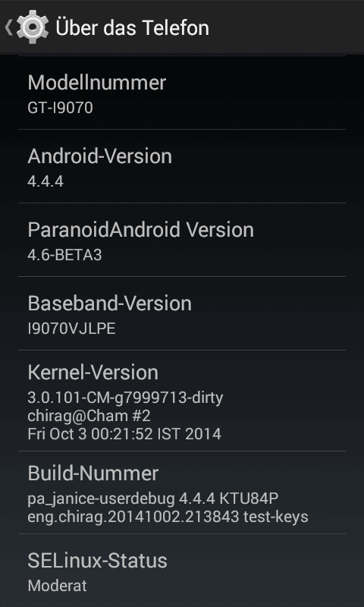Select the SELinux-Status entry

coord(182,571)
